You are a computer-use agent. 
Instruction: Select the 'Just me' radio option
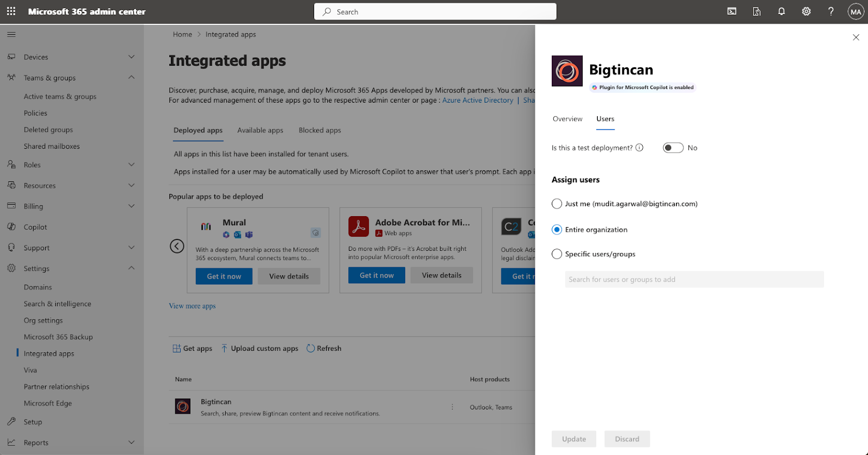tap(557, 204)
